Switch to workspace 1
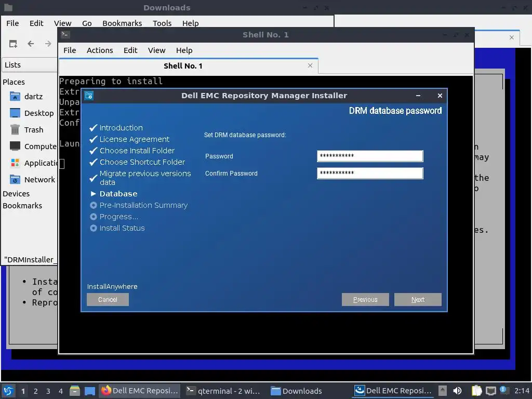The height and width of the screenshot is (399, 532). [x=23, y=391]
